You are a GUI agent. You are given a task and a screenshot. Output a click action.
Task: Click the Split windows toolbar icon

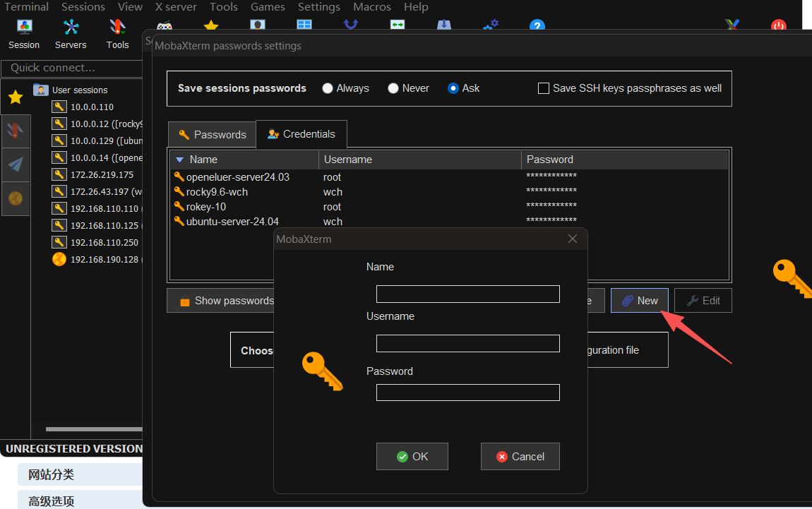tap(304, 25)
